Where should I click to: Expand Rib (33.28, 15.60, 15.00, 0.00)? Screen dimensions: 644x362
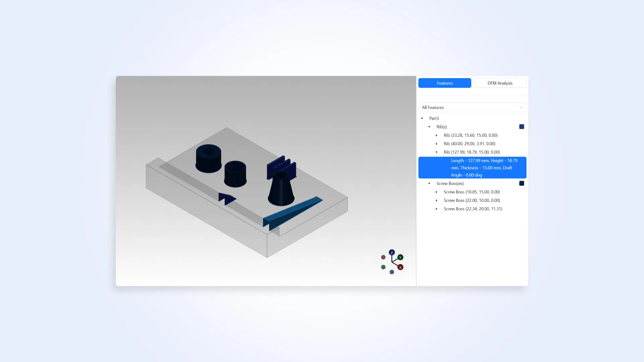(x=436, y=135)
